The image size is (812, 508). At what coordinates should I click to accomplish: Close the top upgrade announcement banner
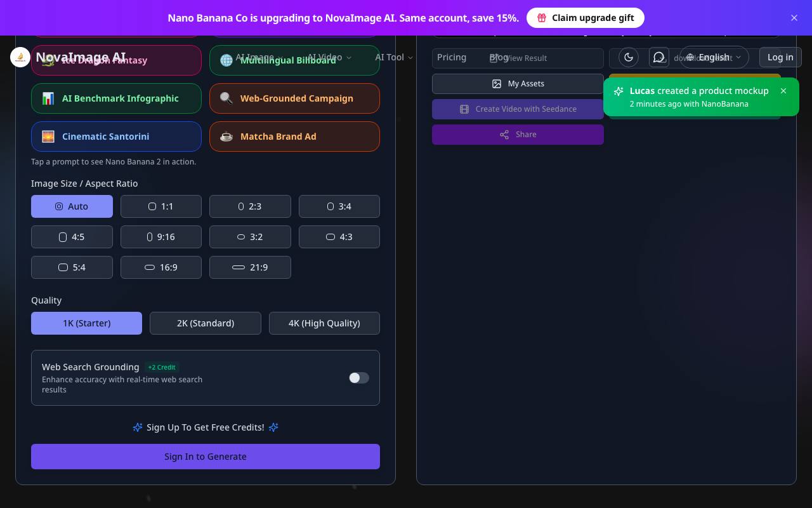(x=794, y=18)
